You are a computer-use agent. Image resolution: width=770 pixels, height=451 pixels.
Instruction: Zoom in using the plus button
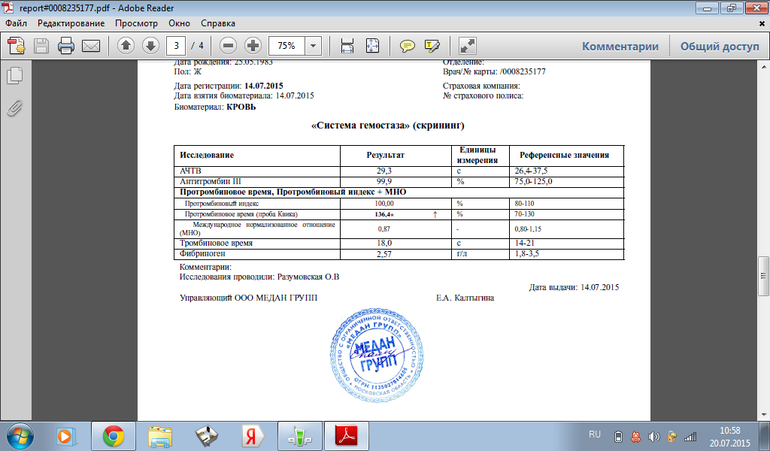(252, 46)
